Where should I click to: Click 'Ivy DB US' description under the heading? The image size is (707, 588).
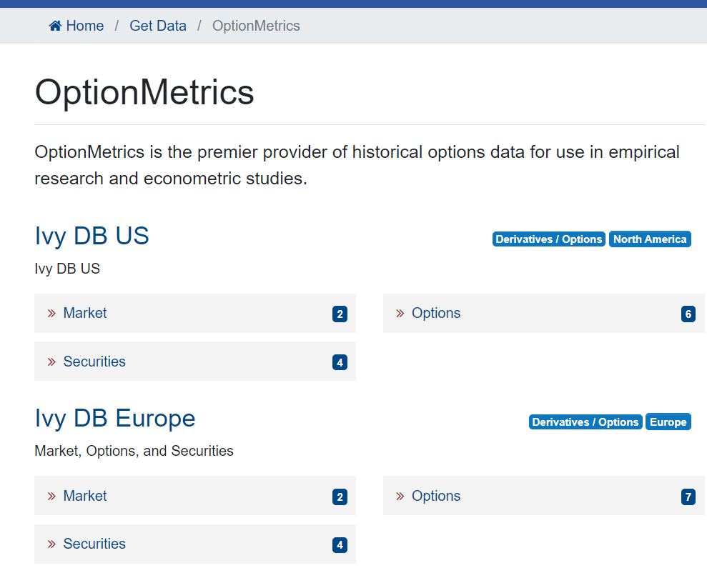67,269
